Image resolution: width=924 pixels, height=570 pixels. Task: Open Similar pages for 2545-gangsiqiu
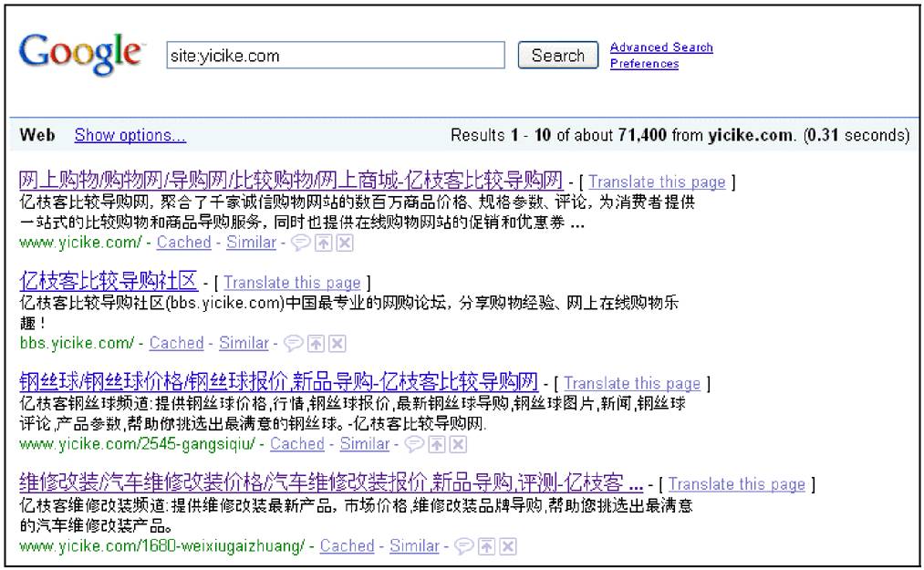point(365,444)
